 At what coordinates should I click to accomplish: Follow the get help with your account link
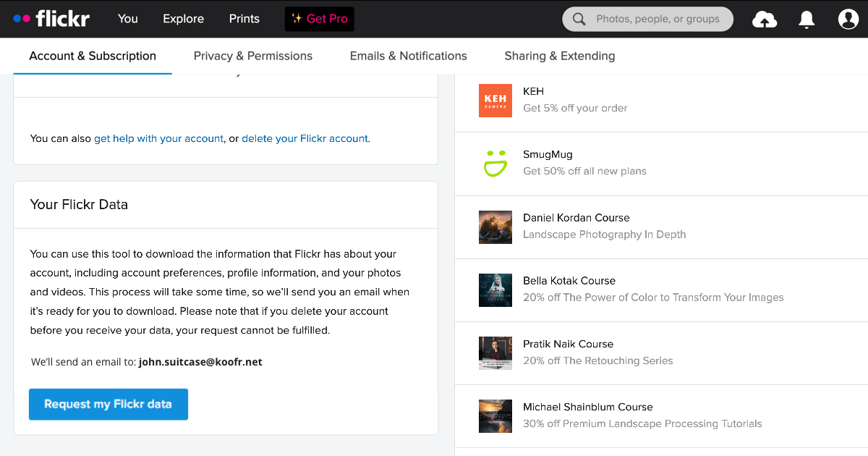pyautogui.click(x=158, y=138)
